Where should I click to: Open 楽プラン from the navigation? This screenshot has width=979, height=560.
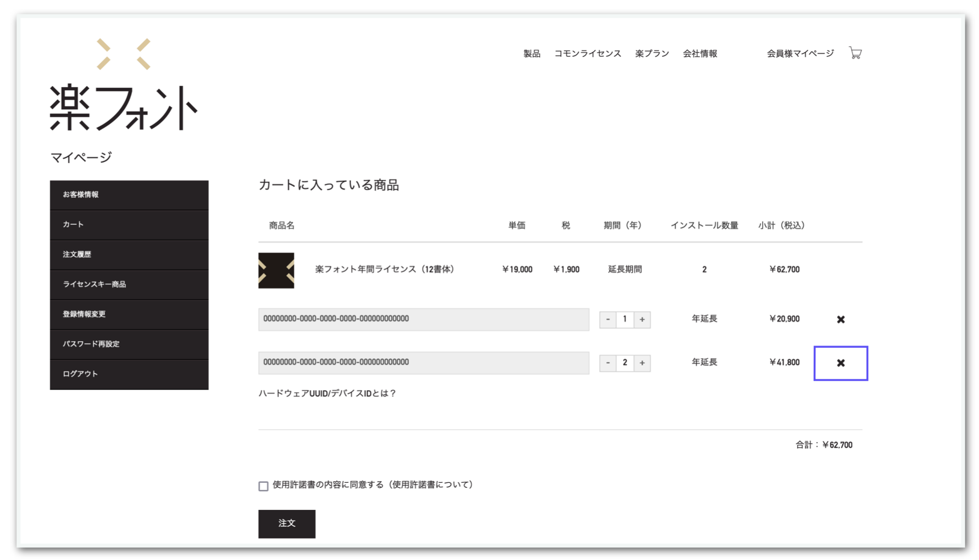coord(652,53)
